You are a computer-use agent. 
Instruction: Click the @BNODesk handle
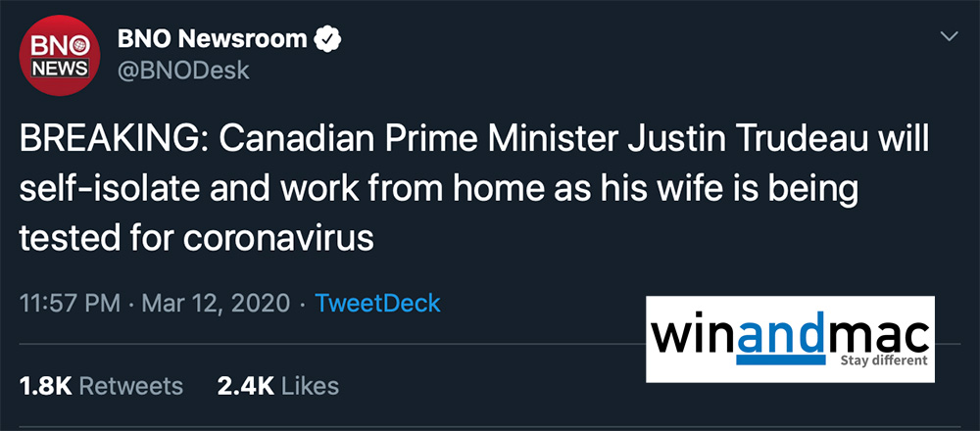(x=183, y=71)
